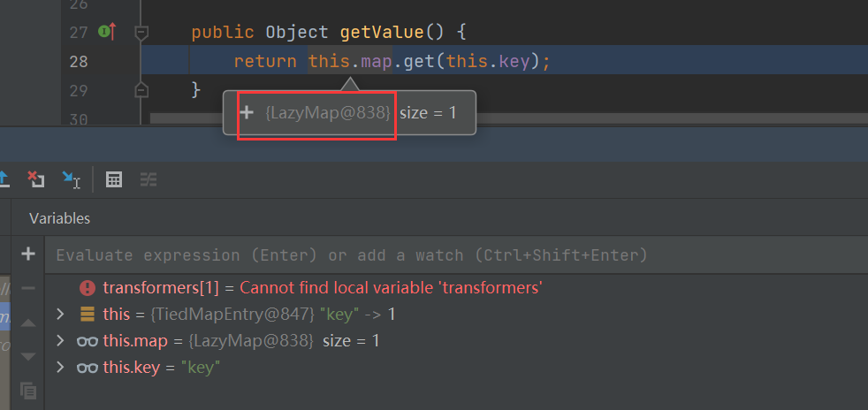
Task: Select the Variables tab
Action: pyautogui.click(x=59, y=218)
